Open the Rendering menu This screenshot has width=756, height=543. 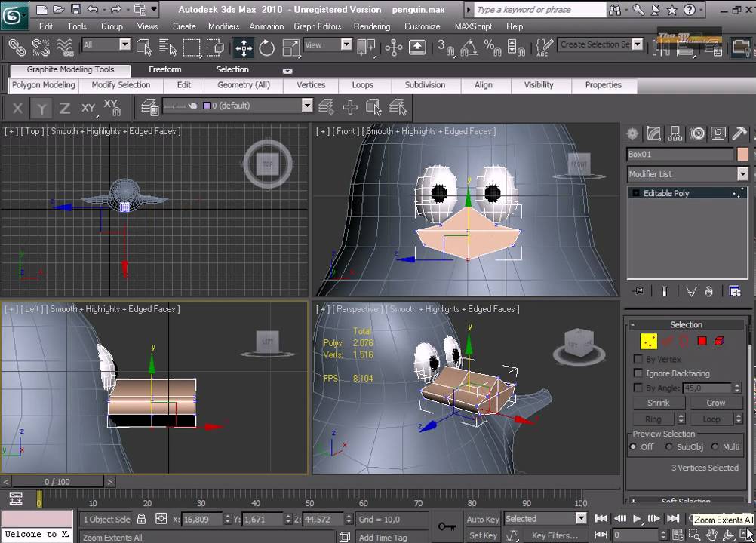pyautogui.click(x=371, y=26)
